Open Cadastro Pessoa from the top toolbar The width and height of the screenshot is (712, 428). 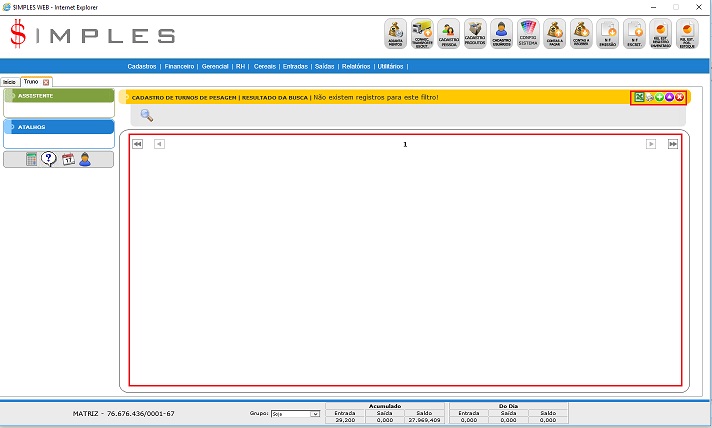(x=448, y=34)
